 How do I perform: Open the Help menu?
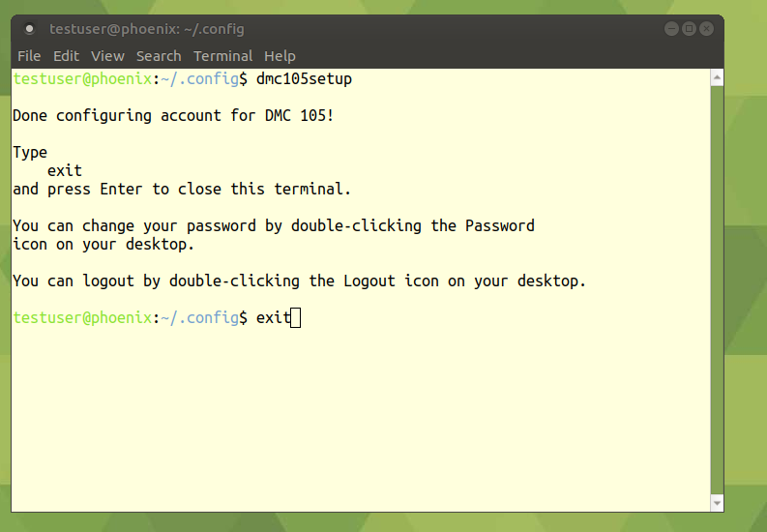(280, 56)
